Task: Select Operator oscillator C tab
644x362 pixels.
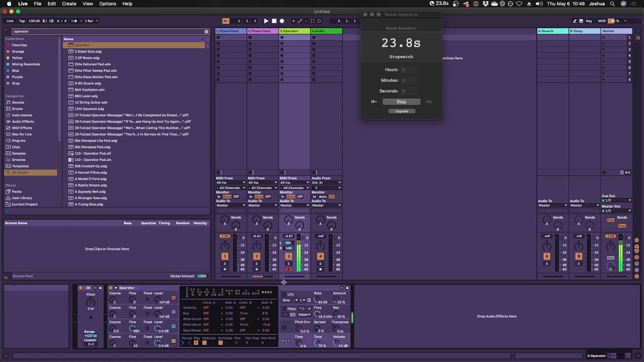Action: tap(174, 312)
